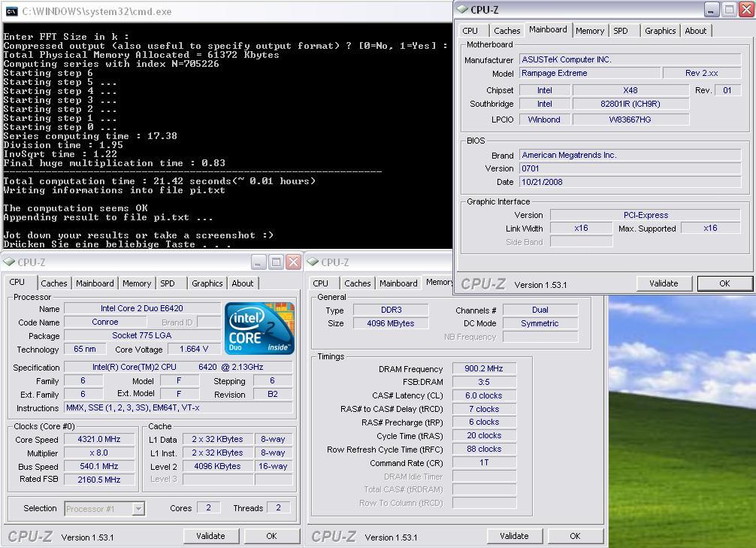Click OK in the Mainboard window
The image size is (756, 548).
click(724, 283)
